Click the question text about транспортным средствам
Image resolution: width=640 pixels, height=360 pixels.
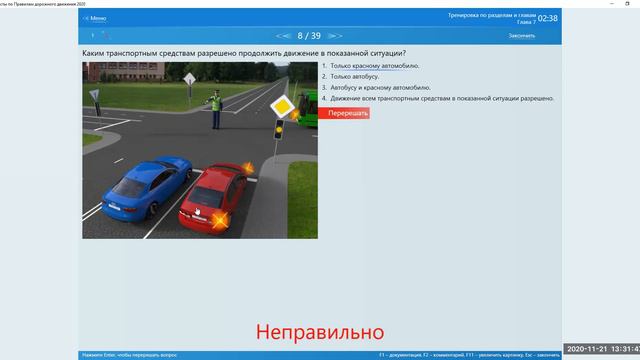click(244, 53)
